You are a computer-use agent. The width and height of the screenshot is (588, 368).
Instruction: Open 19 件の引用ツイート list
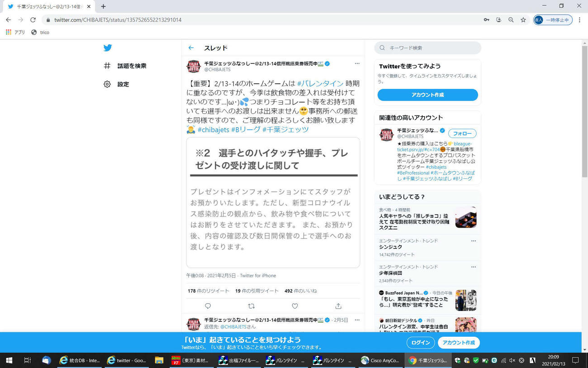point(257,291)
